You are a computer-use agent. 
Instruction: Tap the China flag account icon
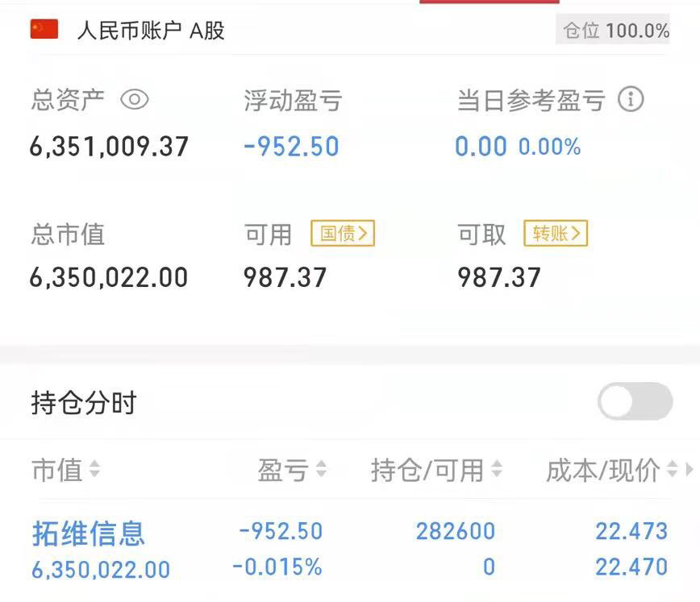(44, 30)
